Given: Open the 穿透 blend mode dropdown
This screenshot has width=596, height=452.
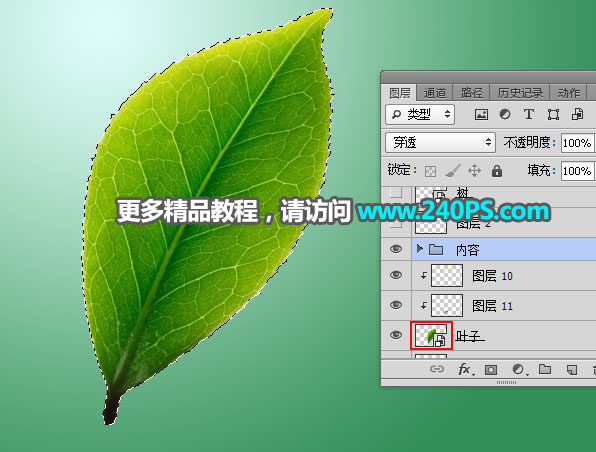Looking at the screenshot, I should pos(441,143).
